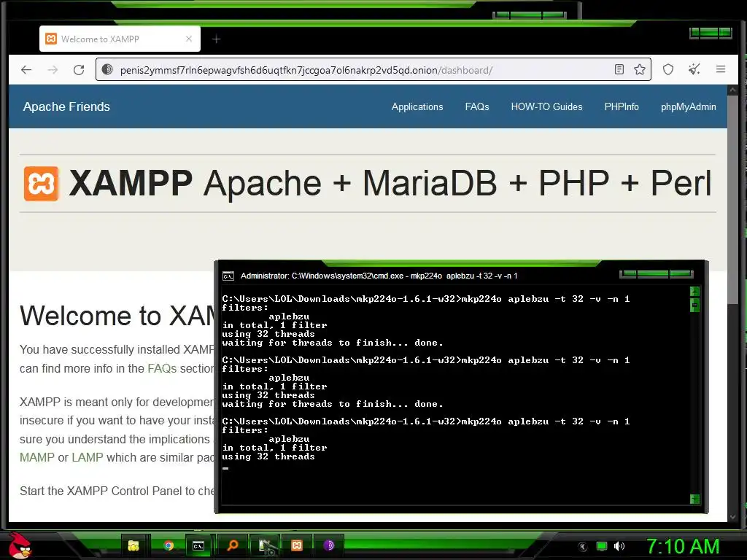This screenshot has height=560, width=747.
Task: Click the browser forward arrow
Action: coord(53,70)
